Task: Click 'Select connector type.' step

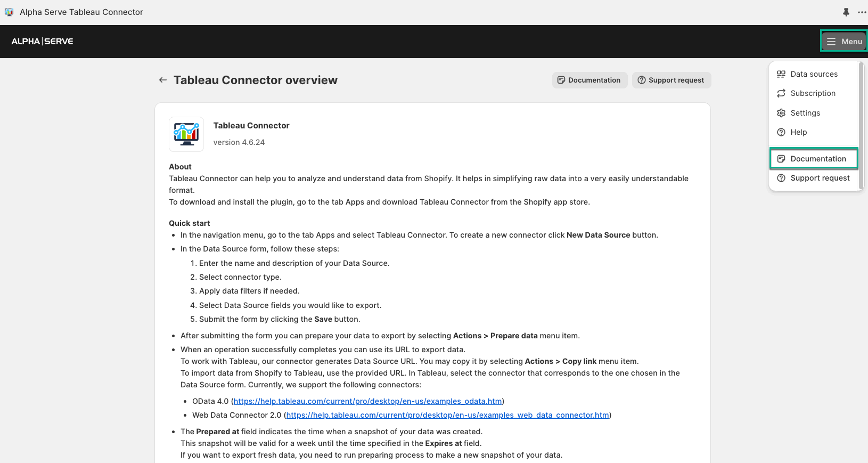Action: tap(240, 277)
